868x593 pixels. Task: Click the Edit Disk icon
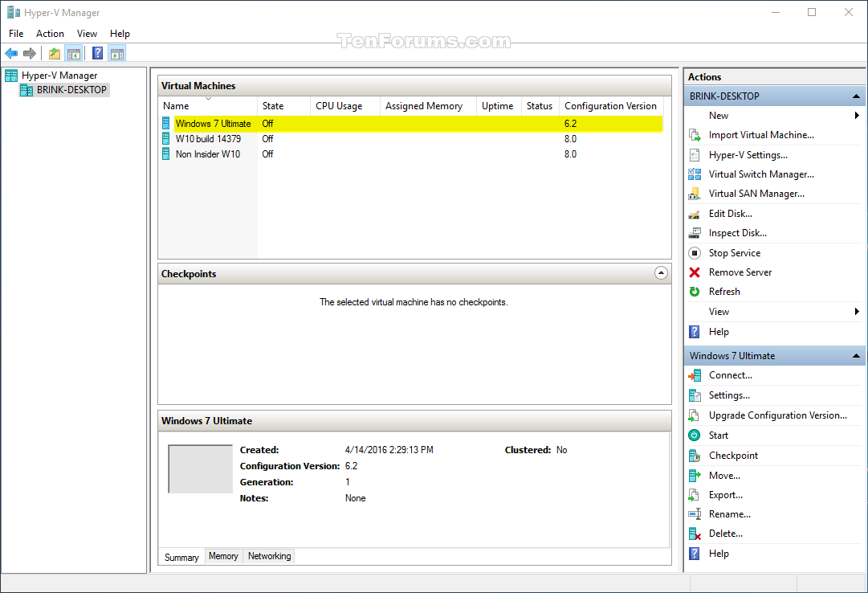(x=695, y=214)
